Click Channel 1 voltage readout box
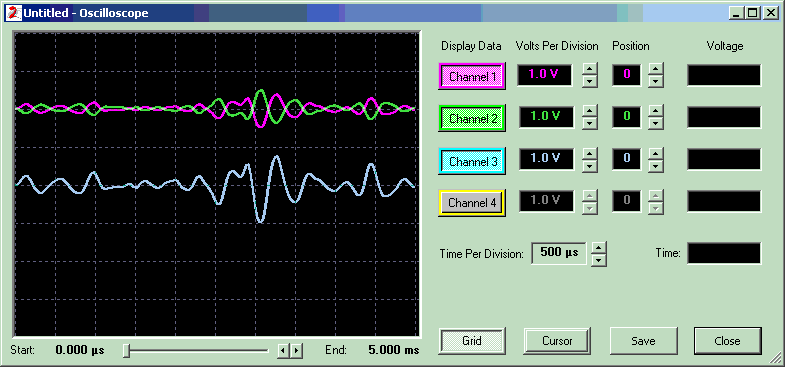This screenshot has width=785, height=367. 724,75
